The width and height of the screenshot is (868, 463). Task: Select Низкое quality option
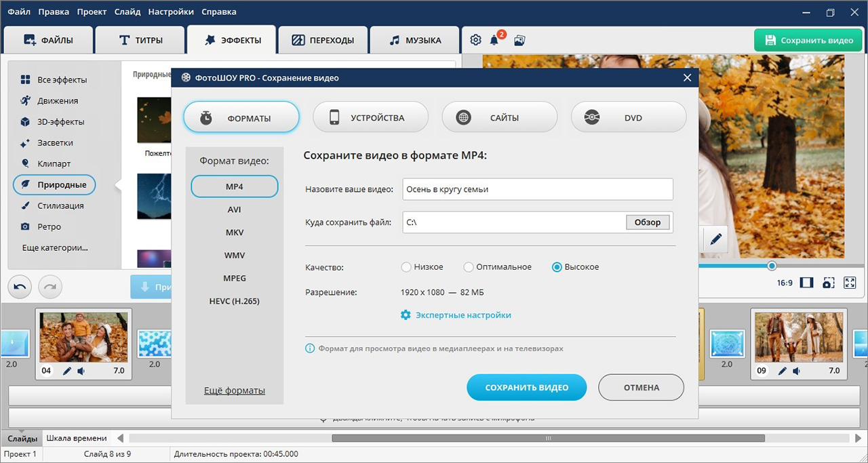(x=407, y=267)
